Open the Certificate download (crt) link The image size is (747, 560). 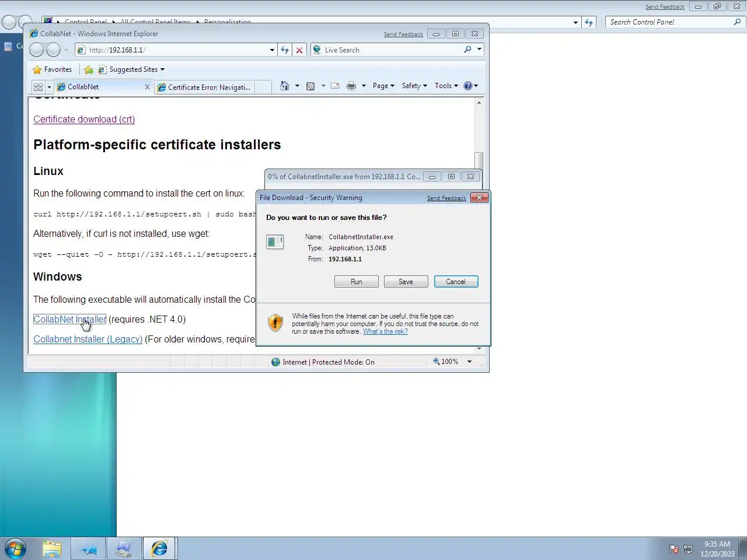pos(84,119)
